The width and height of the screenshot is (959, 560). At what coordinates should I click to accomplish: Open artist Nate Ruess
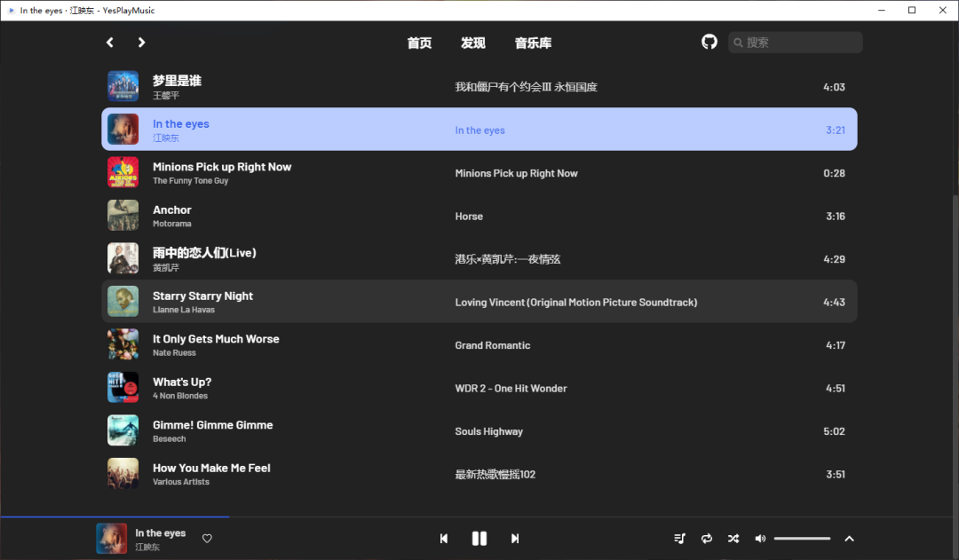(x=174, y=352)
